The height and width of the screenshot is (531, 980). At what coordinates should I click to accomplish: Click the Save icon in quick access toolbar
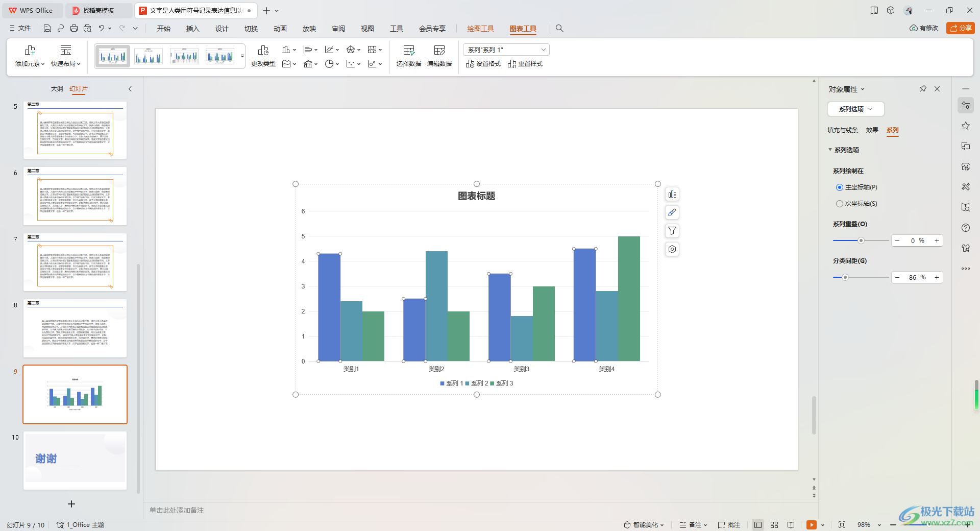[47, 29]
